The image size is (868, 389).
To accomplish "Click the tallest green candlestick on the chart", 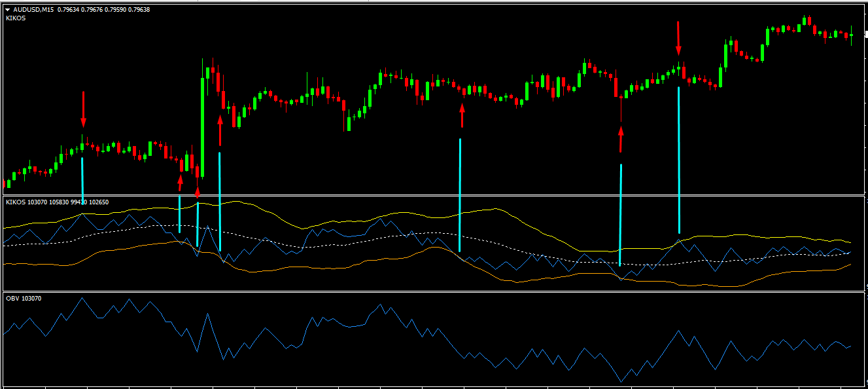I will pyautogui.click(x=202, y=128).
